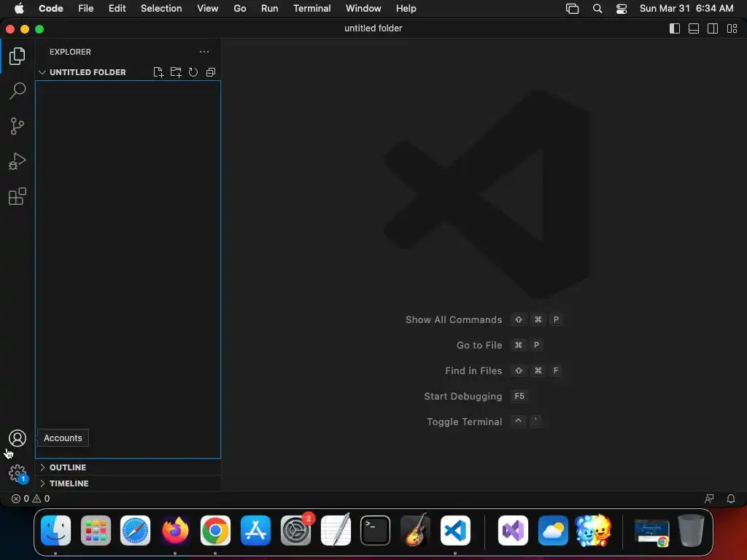
Task: Create a new file in Untitled Folder
Action: click(158, 72)
